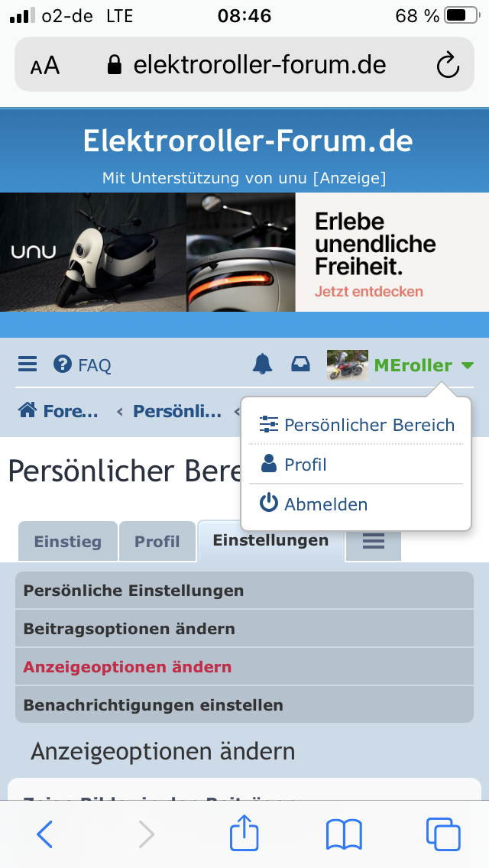Image resolution: width=489 pixels, height=868 pixels.
Task: Open the notifications bell
Action: (262, 364)
